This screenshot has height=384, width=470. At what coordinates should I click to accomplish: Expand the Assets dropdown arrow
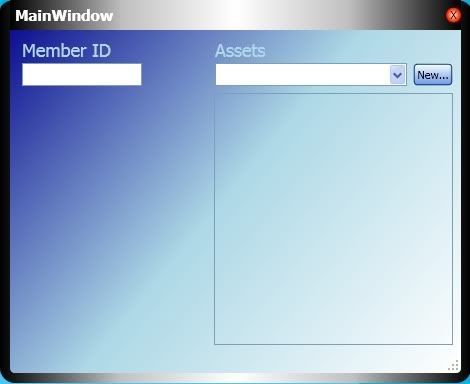click(397, 75)
